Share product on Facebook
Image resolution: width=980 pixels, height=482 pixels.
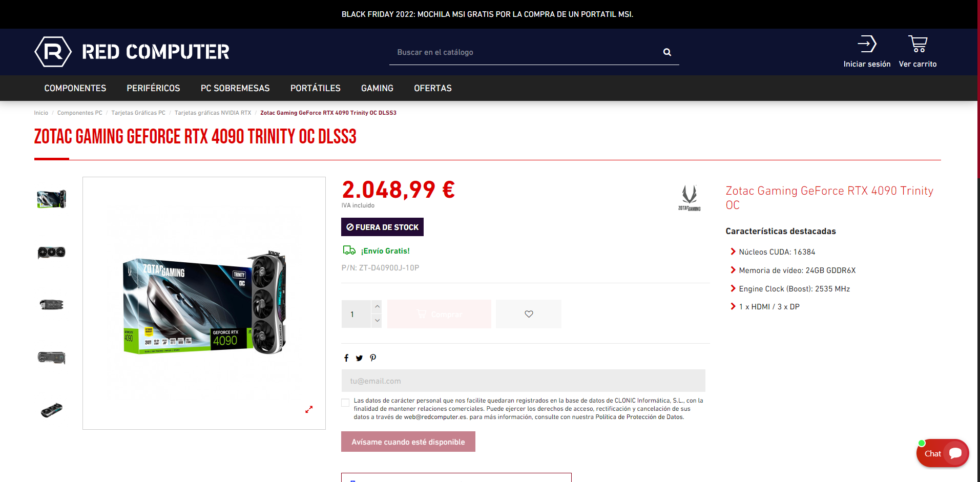click(346, 358)
